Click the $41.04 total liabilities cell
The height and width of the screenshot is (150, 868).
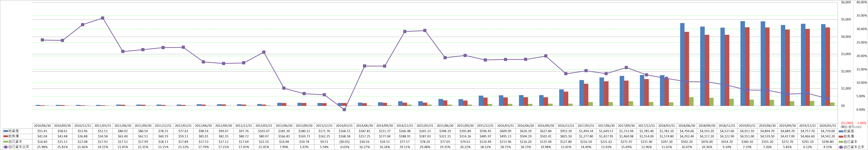[43, 136]
